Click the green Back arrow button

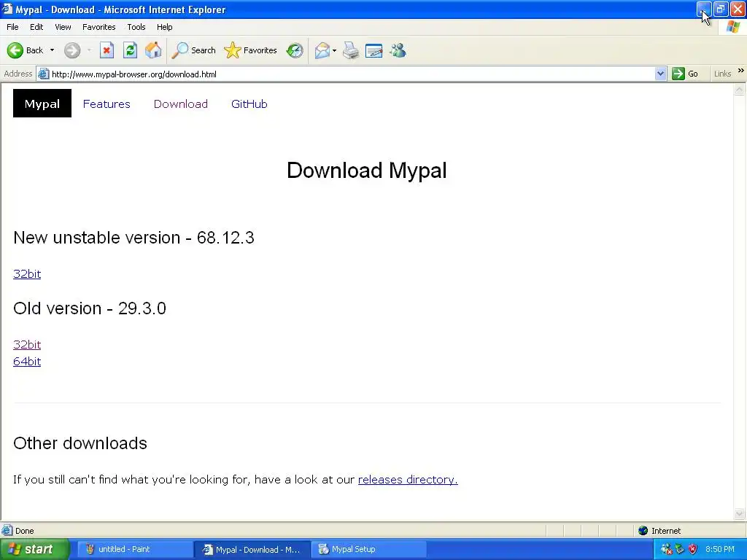pyautogui.click(x=15, y=50)
